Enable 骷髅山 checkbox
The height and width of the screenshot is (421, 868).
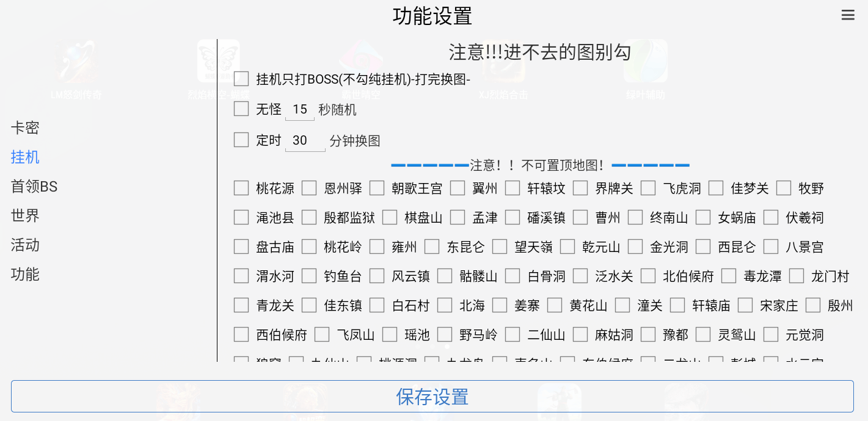pyautogui.click(x=445, y=276)
